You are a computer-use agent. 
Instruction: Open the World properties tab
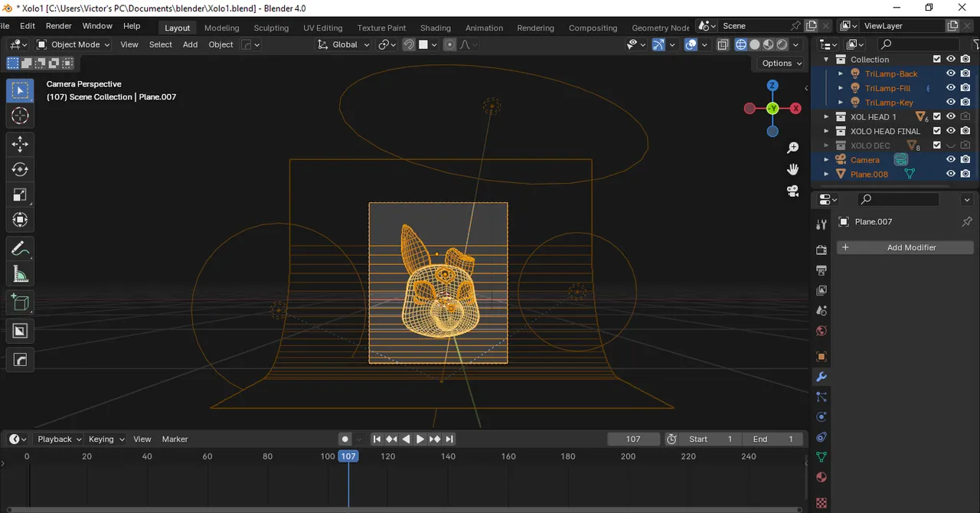tap(822, 331)
